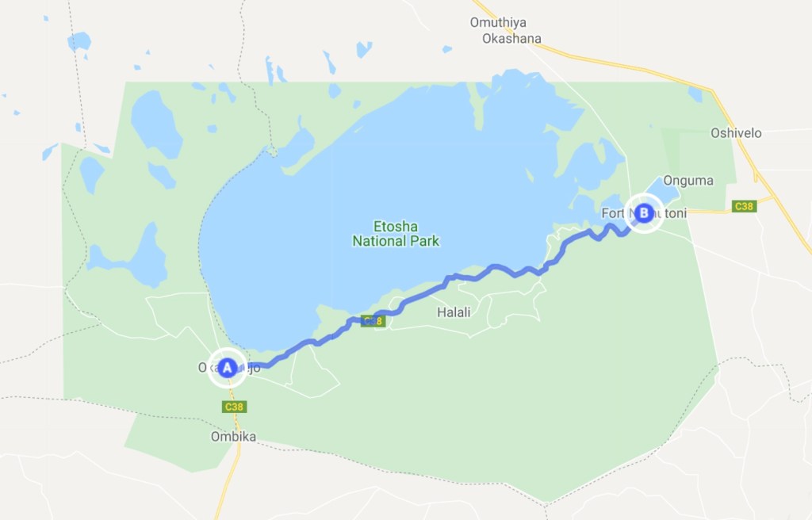Click the Oshivelo town label
The image size is (812, 520).
click(736, 133)
